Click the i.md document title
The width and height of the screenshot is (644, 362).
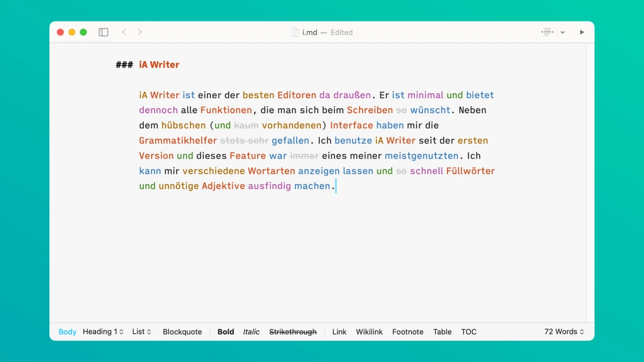point(310,32)
